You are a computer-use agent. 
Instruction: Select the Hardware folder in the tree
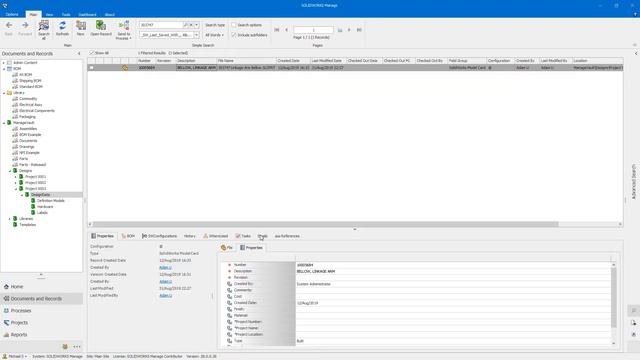[45, 207]
